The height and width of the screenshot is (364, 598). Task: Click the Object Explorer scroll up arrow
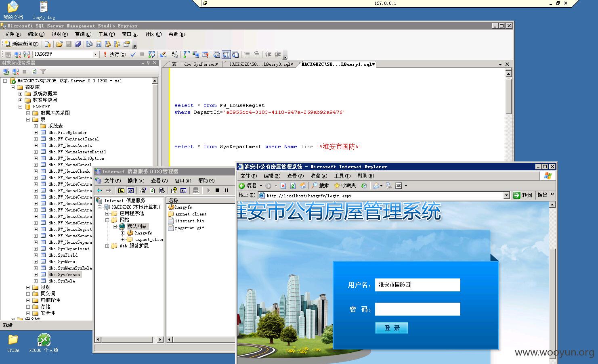pos(155,81)
